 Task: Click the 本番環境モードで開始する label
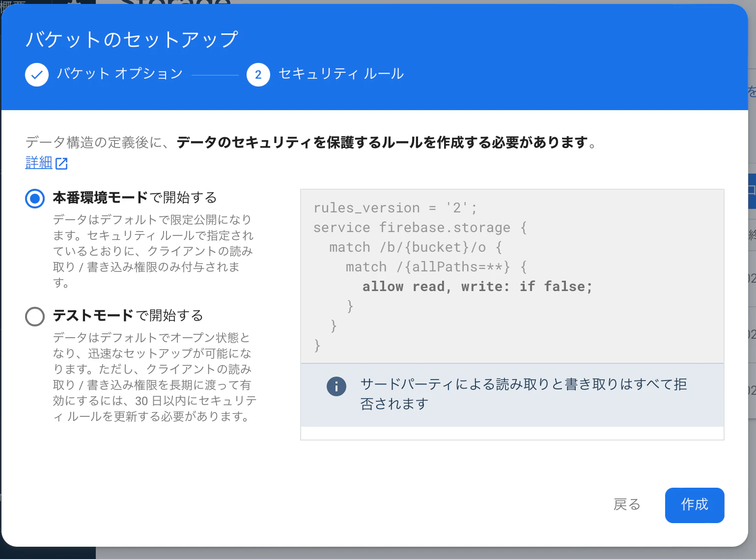[135, 198]
